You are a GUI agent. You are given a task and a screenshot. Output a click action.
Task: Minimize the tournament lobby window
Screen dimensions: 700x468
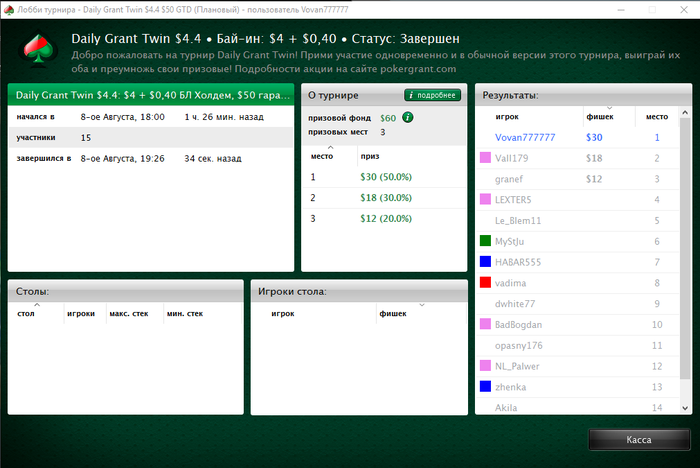click(621, 9)
